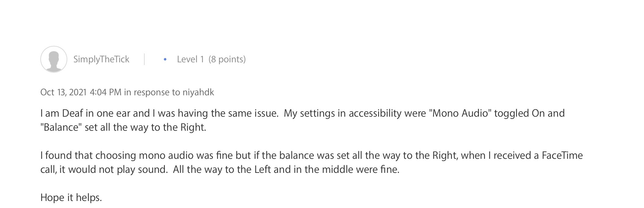
Task: Click the Oct 13, 2021 date
Action: tap(64, 92)
